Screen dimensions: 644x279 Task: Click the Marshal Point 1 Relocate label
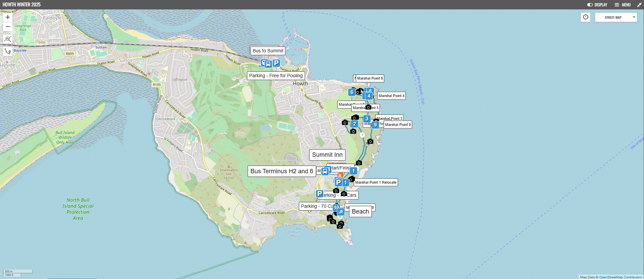376,182
